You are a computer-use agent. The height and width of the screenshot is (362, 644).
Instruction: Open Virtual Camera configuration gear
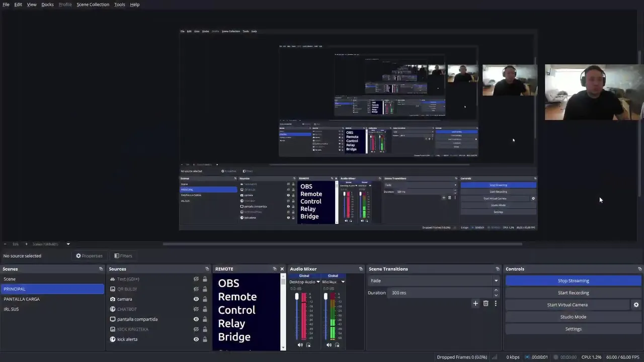tap(636, 305)
